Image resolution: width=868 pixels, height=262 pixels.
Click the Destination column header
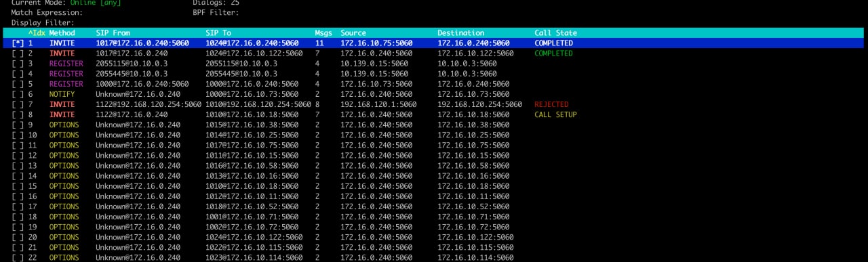pos(460,32)
